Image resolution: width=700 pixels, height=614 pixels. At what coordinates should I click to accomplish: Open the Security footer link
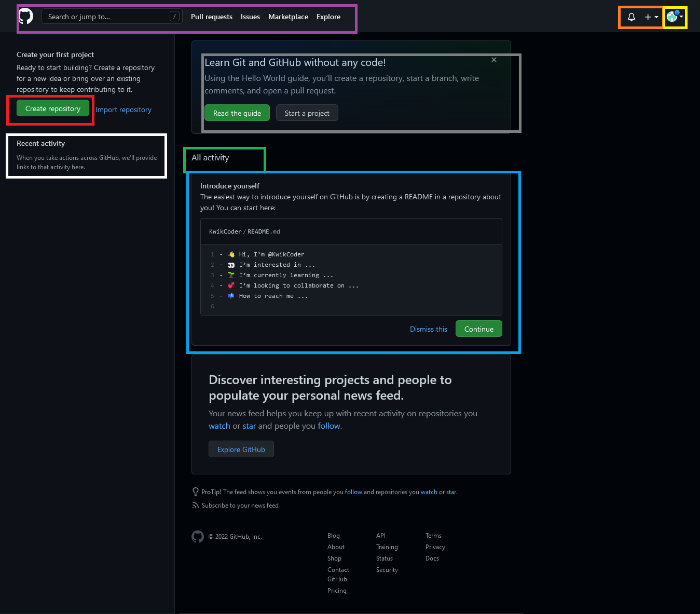[387, 570]
